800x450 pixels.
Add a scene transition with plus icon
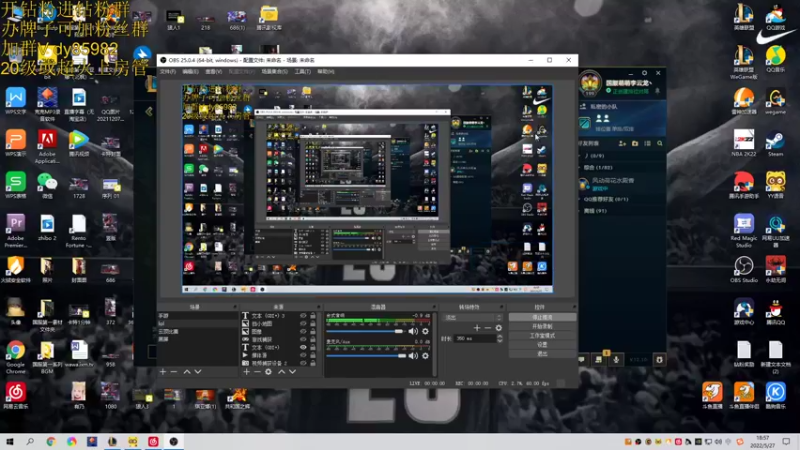(x=477, y=328)
